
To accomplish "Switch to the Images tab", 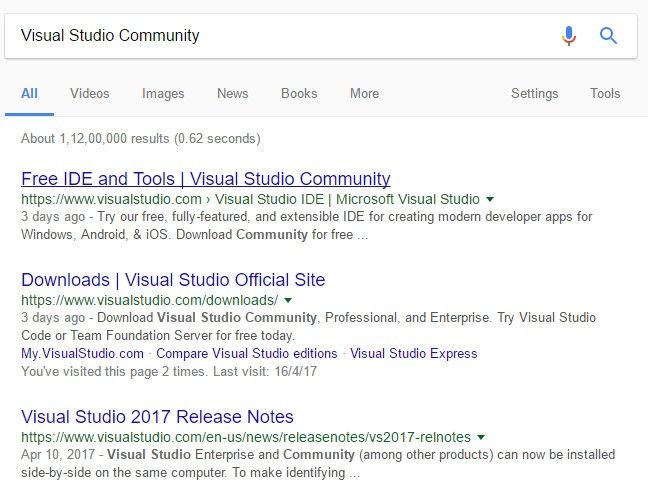I will click(163, 94).
